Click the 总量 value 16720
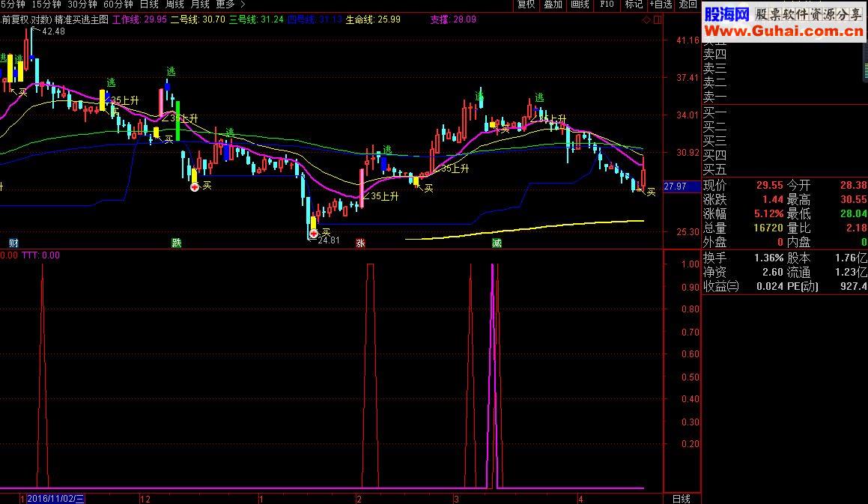 pyautogui.click(x=768, y=228)
